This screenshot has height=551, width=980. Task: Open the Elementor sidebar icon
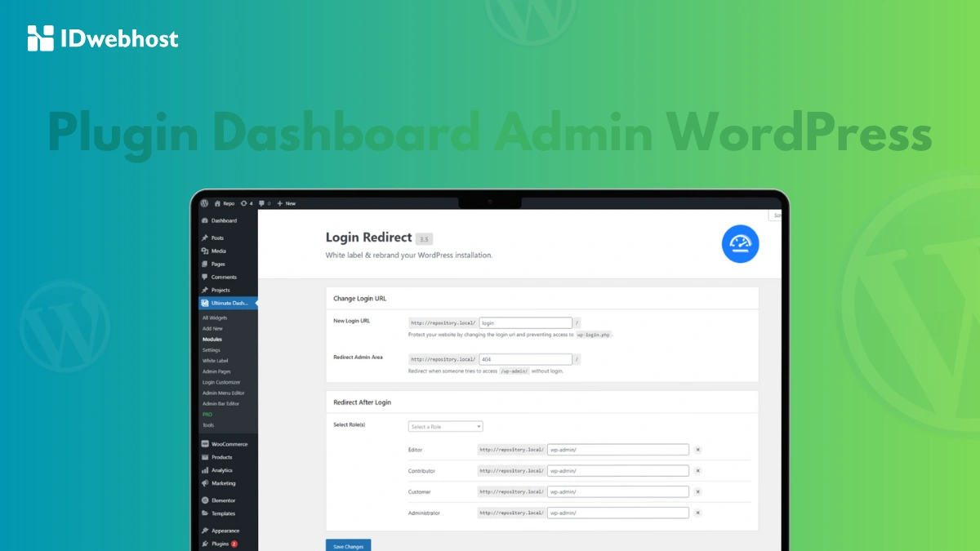(205, 500)
